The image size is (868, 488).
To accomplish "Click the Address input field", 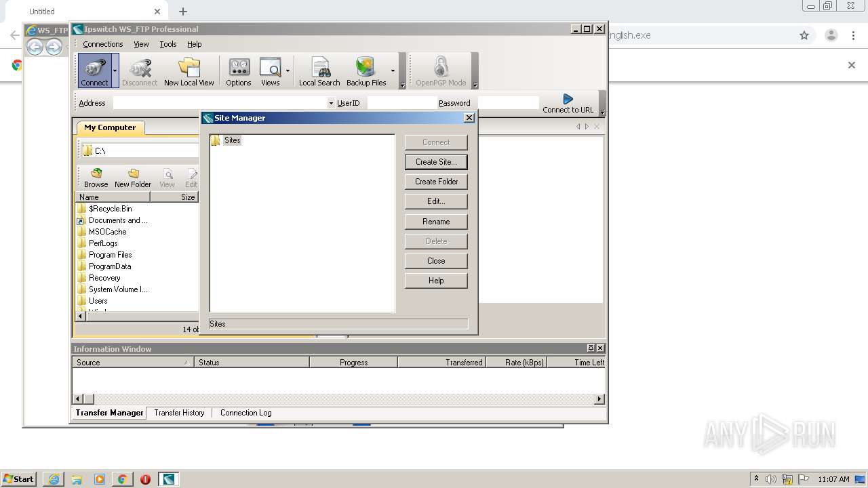I will [x=220, y=103].
